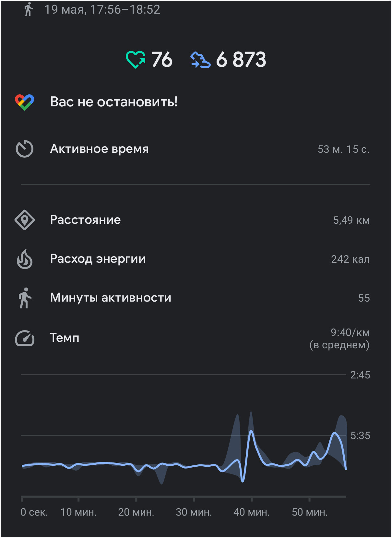Image resolution: width=392 pixels, height=538 pixels.
Task: Tap the location pin icon next to Расстояние
Action: 25,220
